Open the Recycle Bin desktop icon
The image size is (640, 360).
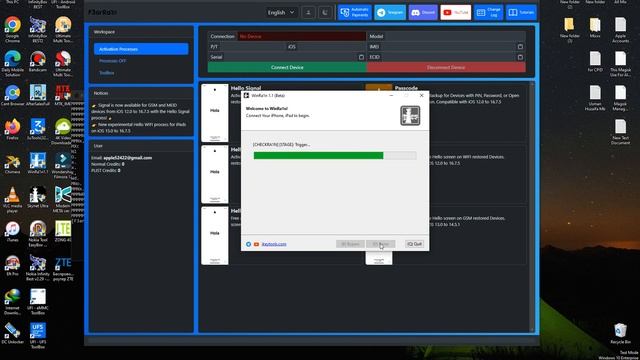pyautogui.click(x=620, y=333)
